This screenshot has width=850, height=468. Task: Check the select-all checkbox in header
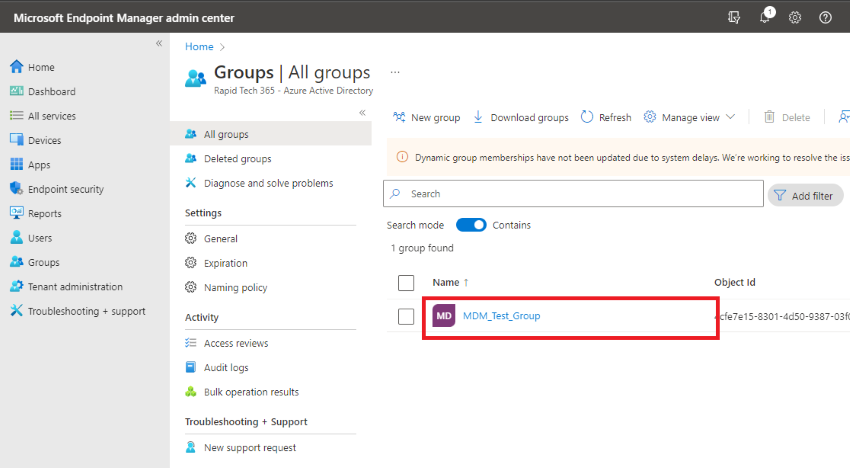[x=405, y=283]
